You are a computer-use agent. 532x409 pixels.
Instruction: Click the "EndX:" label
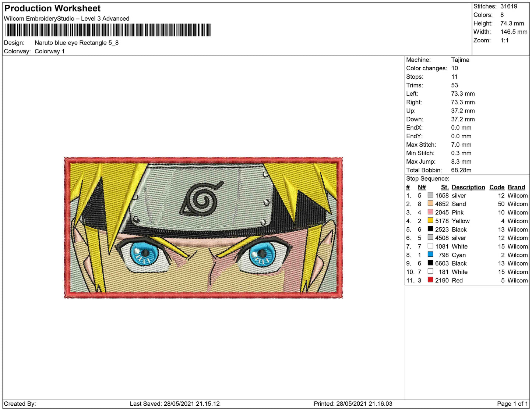415,127
